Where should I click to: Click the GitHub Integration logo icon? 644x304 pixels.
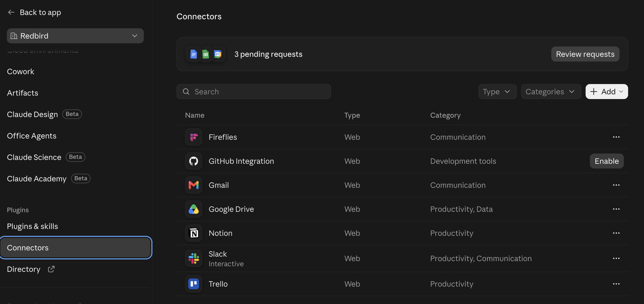tap(193, 161)
